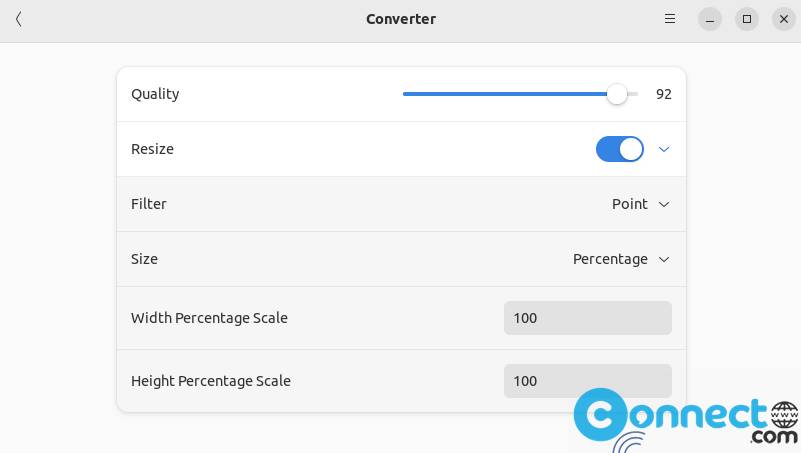Click the Quality value 92
This screenshot has width=801, height=453.
click(x=663, y=94)
